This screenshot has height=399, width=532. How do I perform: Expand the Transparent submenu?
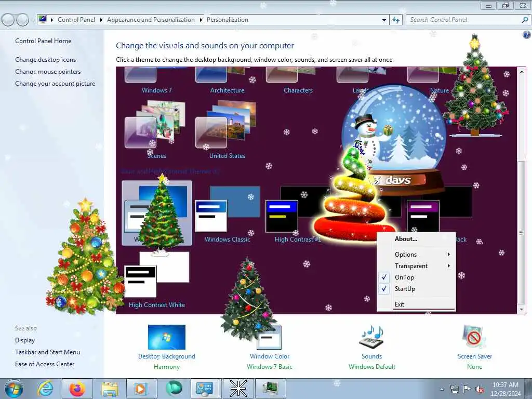coord(416,266)
